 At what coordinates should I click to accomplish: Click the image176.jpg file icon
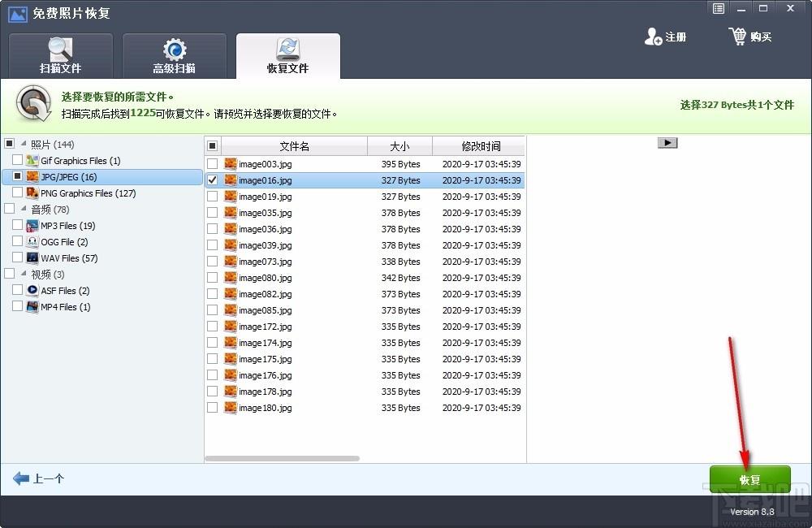[x=231, y=374]
